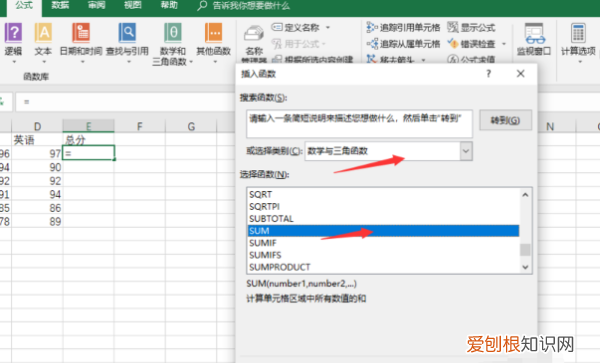Click the cell containing 89
The height and width of the screenshot is (363, 600).
pos(37,221)
